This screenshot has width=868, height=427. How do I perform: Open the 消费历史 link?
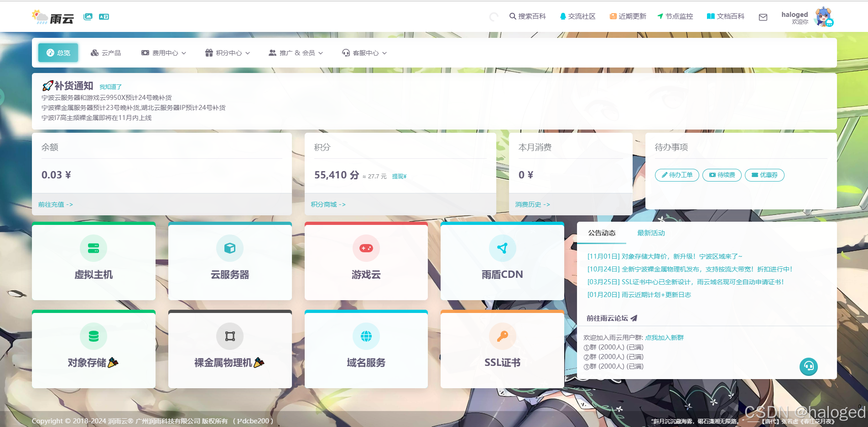click(x=533, y=204)
